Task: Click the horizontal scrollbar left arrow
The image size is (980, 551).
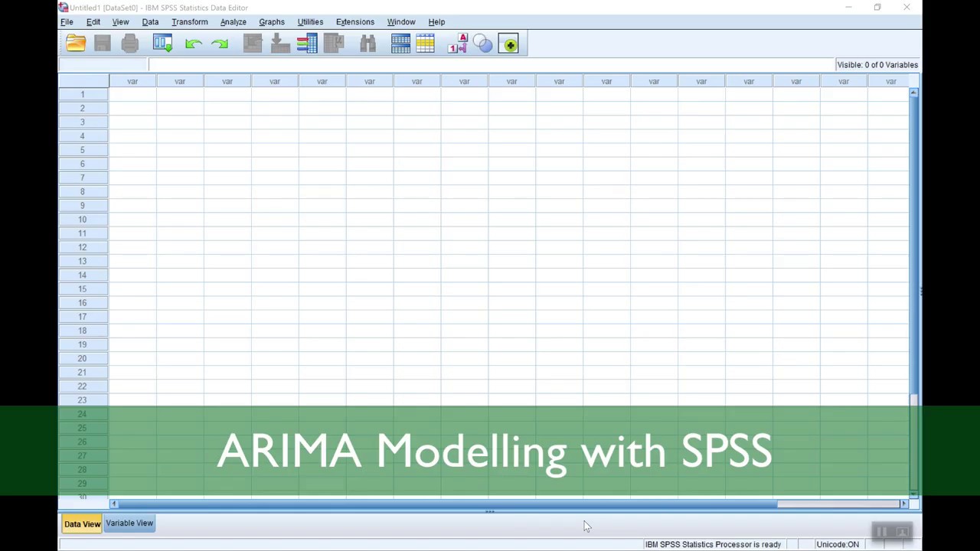Action: pos(114,504)
